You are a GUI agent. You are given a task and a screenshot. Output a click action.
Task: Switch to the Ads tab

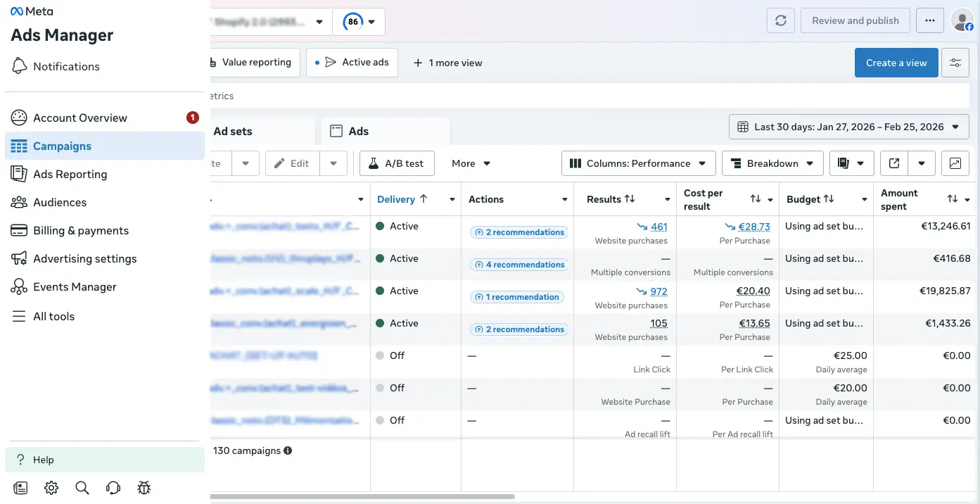tap(359, 131)
